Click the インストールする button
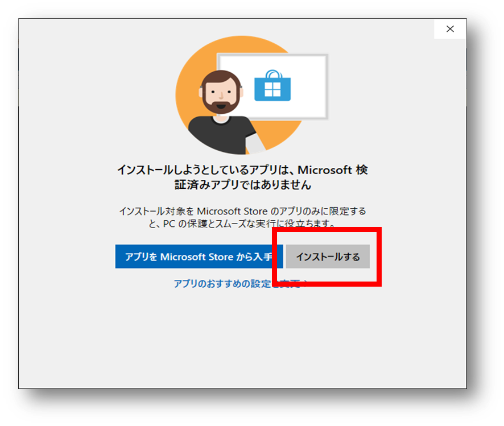This screenshot has height=426, width=504. [x=328, y=257]
